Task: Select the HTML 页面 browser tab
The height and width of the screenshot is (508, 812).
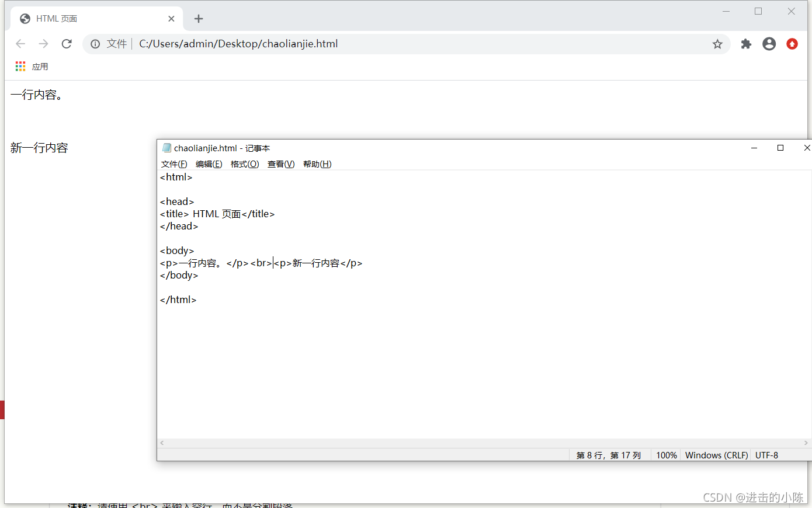Action: [97, 19]
